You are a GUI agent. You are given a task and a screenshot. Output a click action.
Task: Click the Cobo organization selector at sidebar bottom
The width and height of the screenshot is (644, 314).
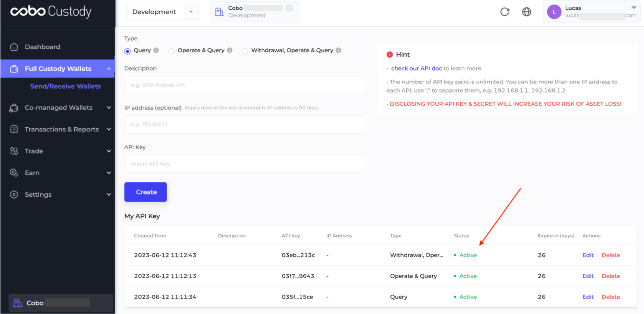pyautogui.click(x=61, y=303)
